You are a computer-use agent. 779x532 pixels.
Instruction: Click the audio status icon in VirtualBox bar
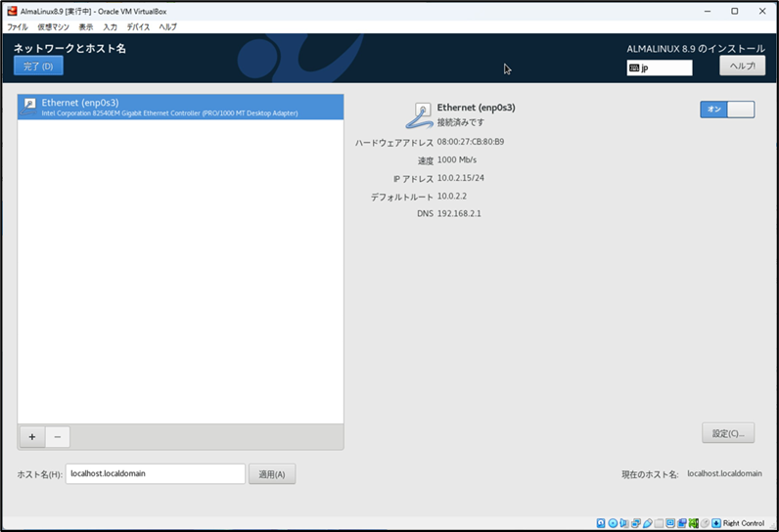point(624,523)
